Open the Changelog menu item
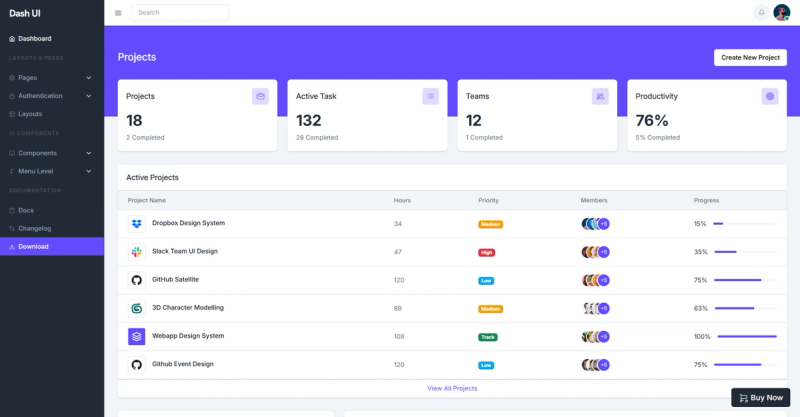800x417 pixels. 52,229
